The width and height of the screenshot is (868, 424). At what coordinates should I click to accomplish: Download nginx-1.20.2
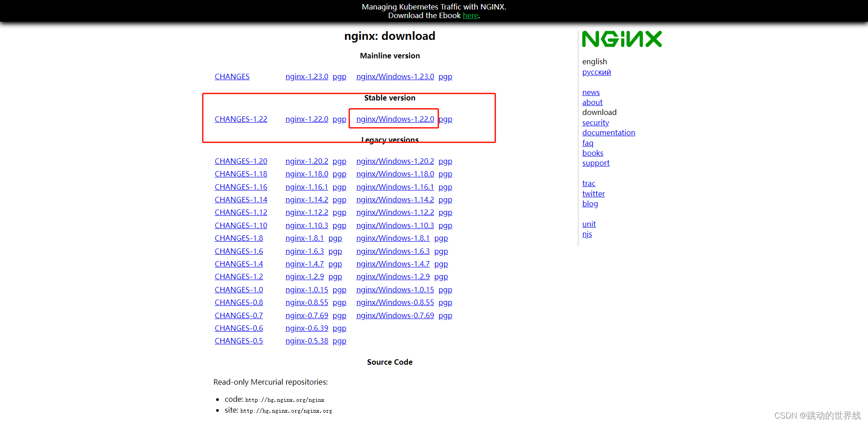[x=307, y=161]
